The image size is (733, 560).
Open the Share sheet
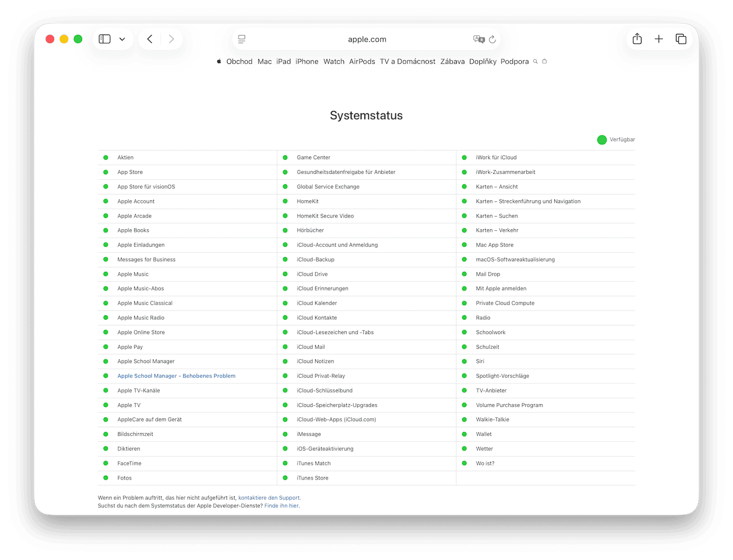tap(636, 39)
